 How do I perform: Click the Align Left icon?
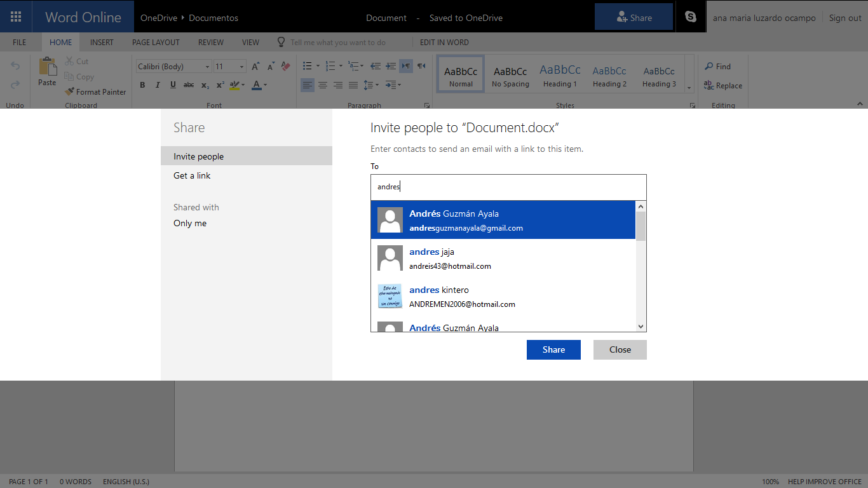click(308, 85)
